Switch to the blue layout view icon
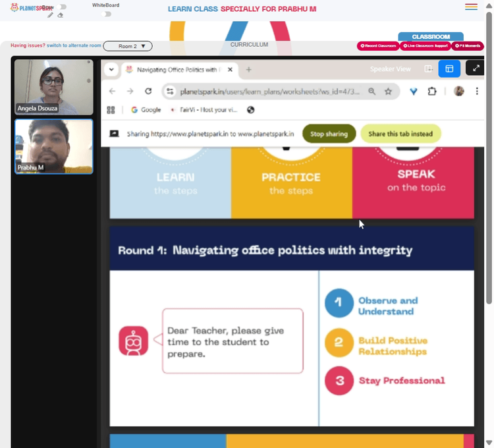This screenshot has width=494, height=448. pos(449,69)
